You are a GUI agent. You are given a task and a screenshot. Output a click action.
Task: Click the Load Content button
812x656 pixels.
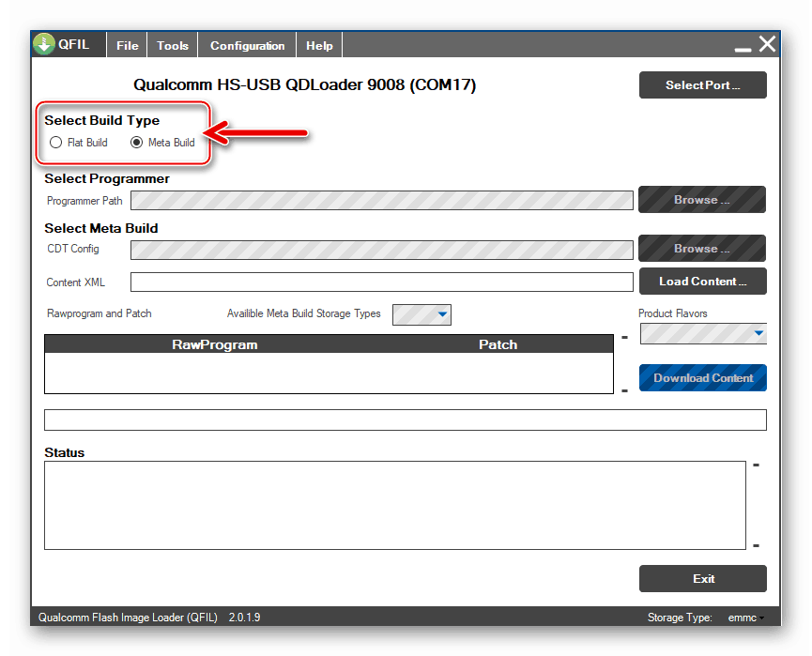[x=702, y=281]
